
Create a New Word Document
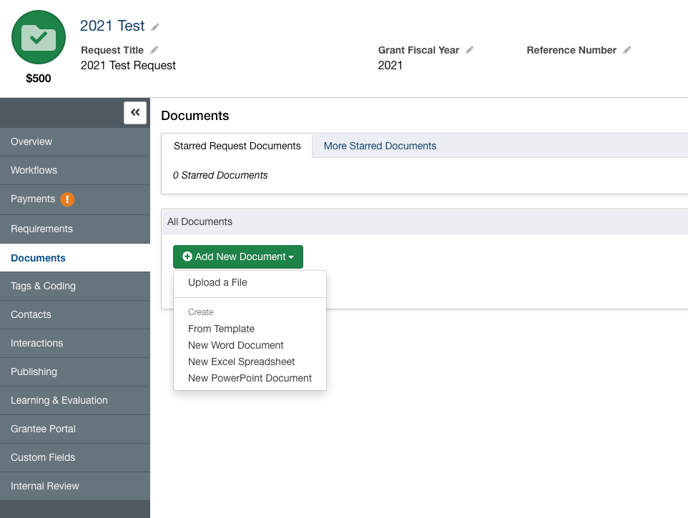250,345
